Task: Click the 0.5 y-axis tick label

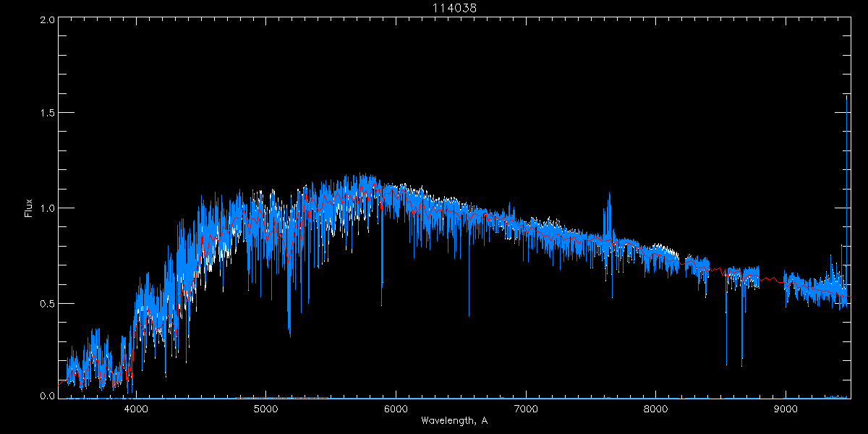Action: pyautogui.click(x=47, y=303)
